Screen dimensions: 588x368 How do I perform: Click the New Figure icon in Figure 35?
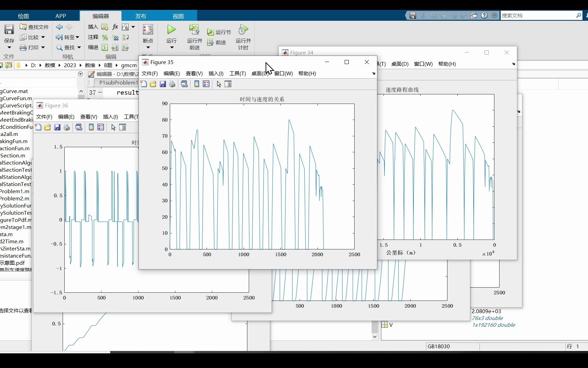(144, 84)
